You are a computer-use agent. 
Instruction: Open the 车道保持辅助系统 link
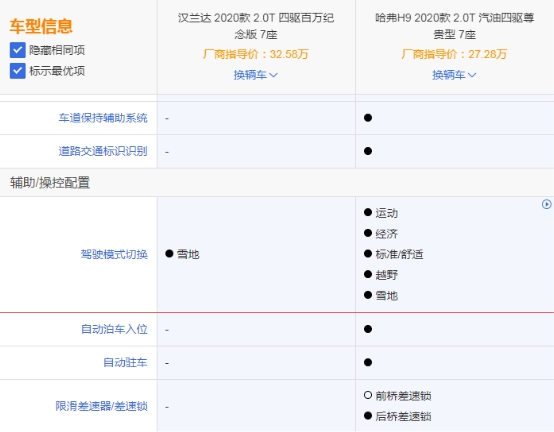tap(103, 118)
